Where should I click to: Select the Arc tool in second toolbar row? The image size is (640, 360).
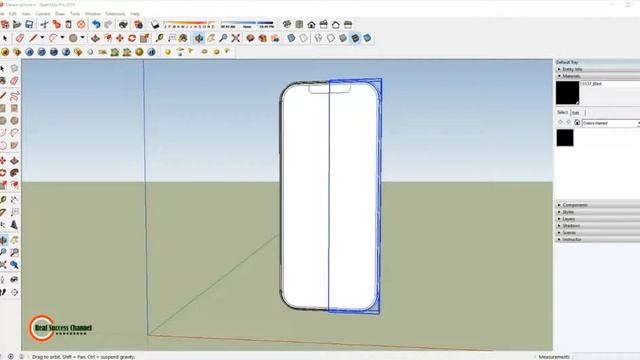tap(53, 38)
